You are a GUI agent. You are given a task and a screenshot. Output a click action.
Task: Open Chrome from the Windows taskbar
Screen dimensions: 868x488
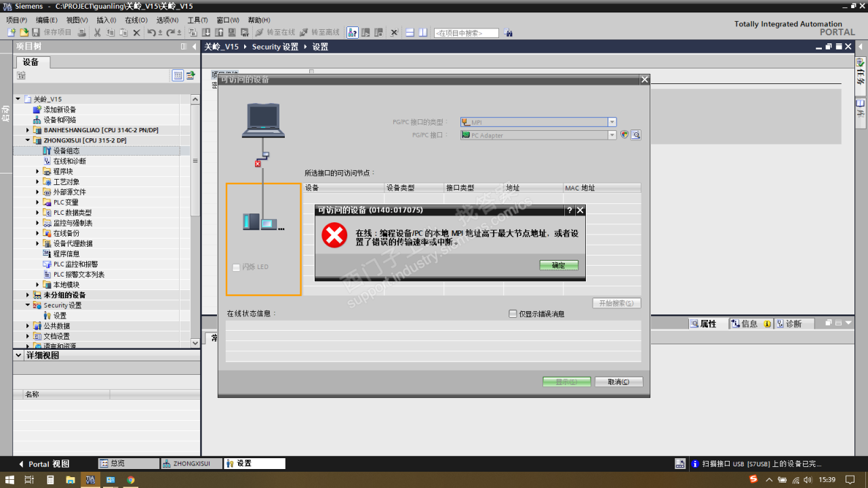click(130, 480)
